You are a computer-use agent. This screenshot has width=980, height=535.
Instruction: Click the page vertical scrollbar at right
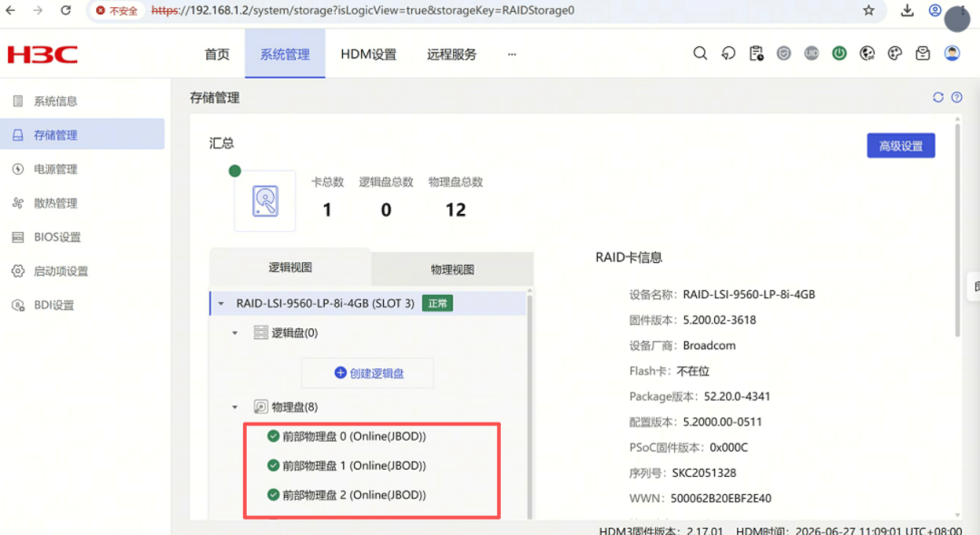[957, 231]
